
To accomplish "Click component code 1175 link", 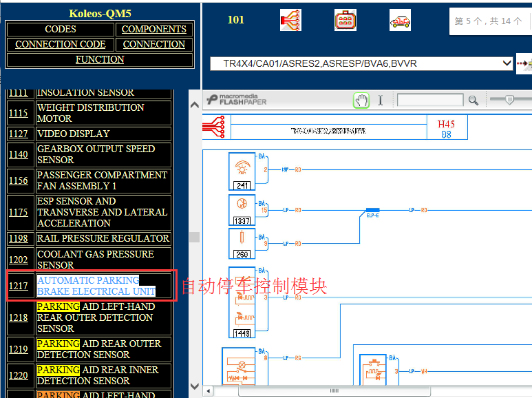I will tap(19, 212).
